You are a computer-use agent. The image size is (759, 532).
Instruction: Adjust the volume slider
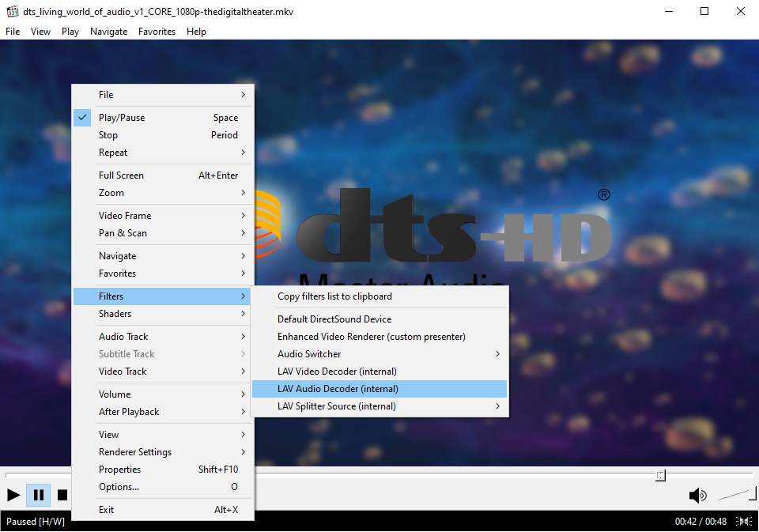tap(736, 494)
